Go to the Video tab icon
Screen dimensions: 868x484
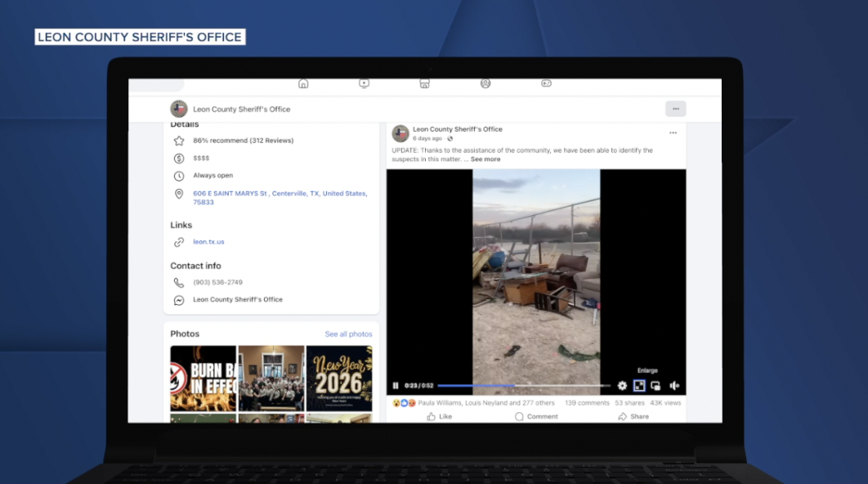tap(364, 83)
